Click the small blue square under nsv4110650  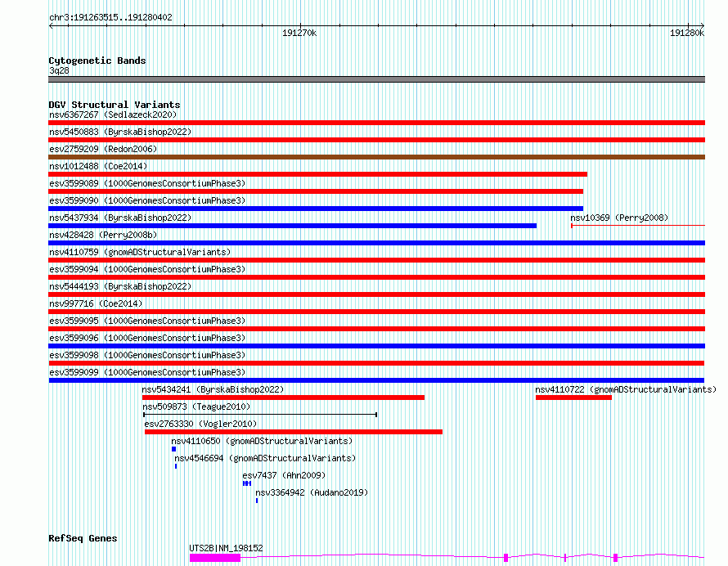point(173,449)
